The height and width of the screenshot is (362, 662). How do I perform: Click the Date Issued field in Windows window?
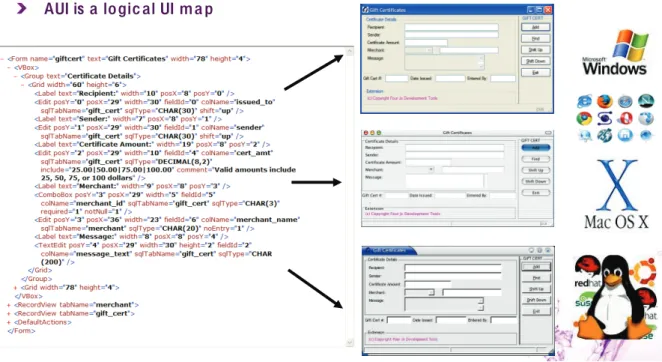[x=450, y=79]
